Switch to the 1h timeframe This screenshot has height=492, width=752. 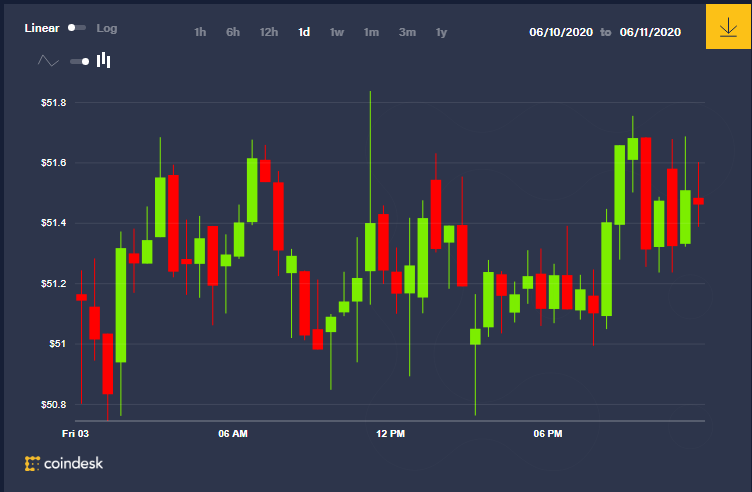pos(200,32)
